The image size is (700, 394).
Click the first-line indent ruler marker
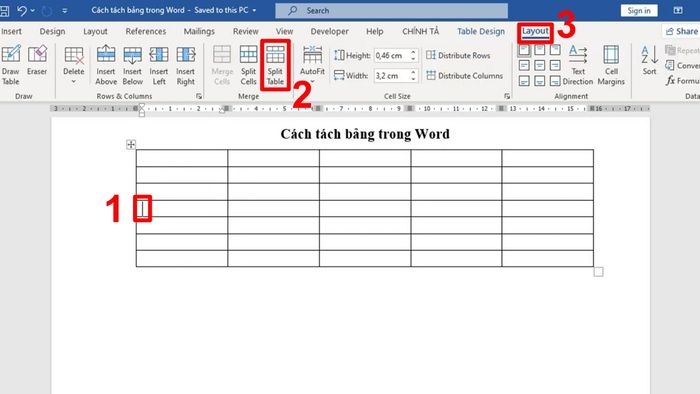tap(142, 106)
